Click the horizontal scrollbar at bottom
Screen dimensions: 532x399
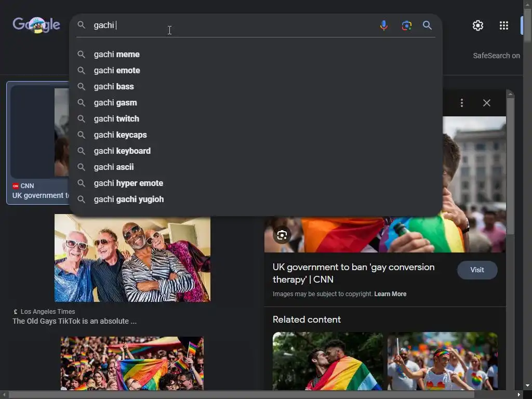242,395
